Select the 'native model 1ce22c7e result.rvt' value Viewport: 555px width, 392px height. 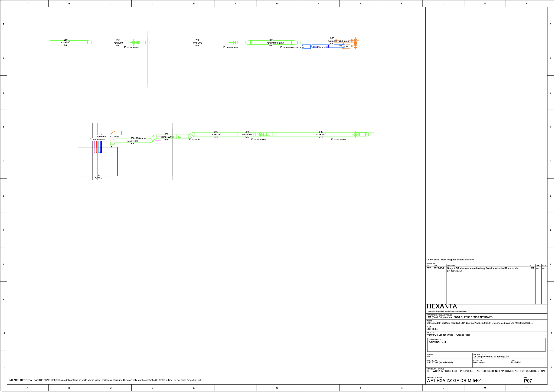480,323
